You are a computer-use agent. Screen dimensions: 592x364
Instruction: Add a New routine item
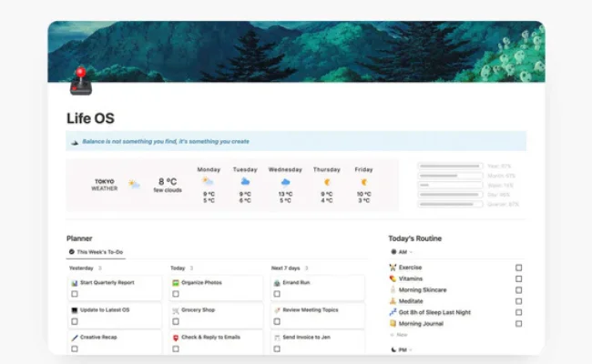[x=399, y=335]
